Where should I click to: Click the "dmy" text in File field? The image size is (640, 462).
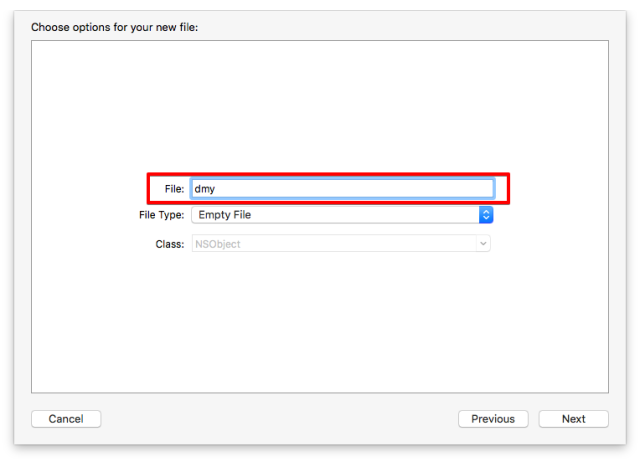[x=205, y=188]
